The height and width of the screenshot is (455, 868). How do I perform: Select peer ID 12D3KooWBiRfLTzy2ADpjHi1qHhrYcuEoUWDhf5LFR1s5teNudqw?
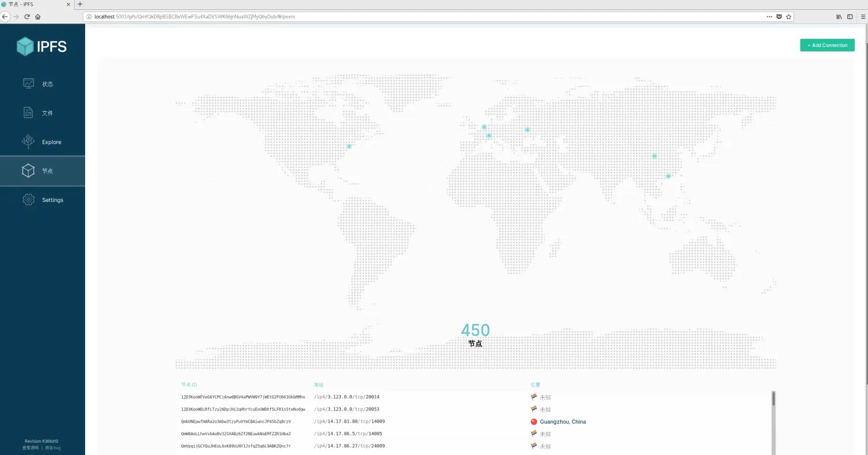[243, 409]
